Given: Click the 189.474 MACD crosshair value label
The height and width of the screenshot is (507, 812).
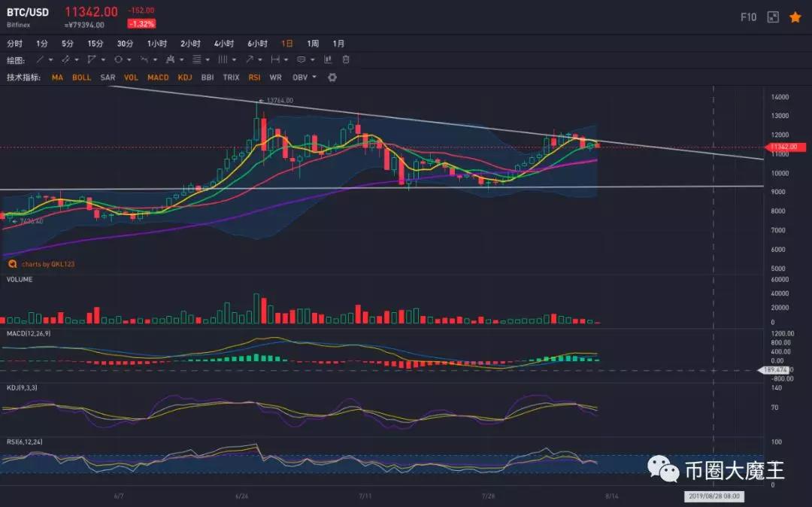Looking at the screenshot, I should pos(774,370).
